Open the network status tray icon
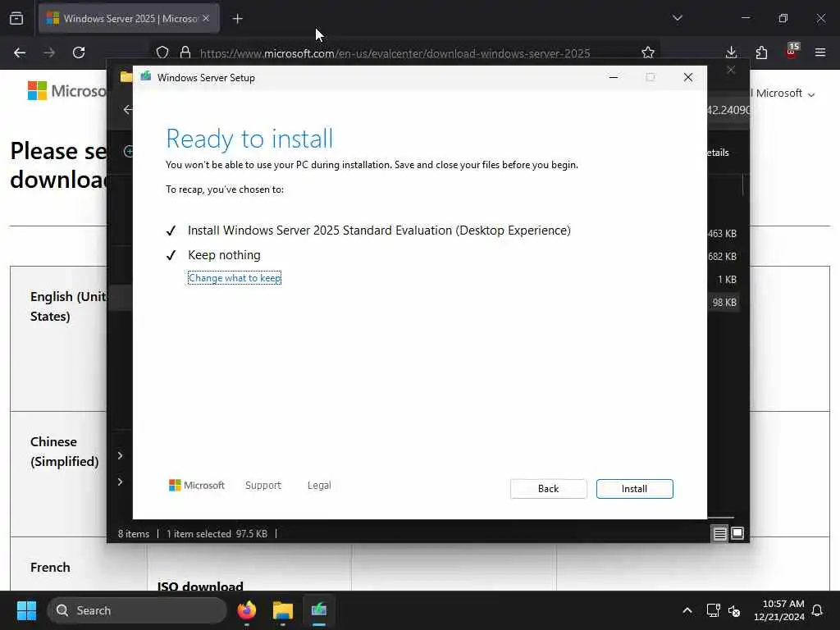The image size is (840, 630). [713, 610]
